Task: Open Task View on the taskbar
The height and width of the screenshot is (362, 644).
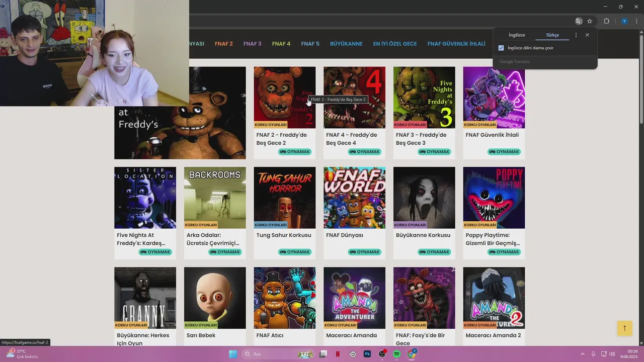Action: click(323, 354)
